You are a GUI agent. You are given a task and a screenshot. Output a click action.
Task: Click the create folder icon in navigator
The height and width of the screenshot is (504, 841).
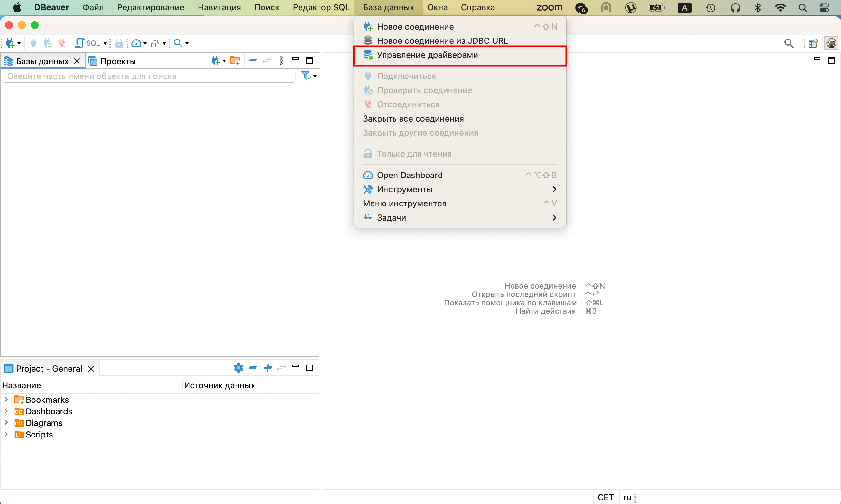tap(235, 61)
